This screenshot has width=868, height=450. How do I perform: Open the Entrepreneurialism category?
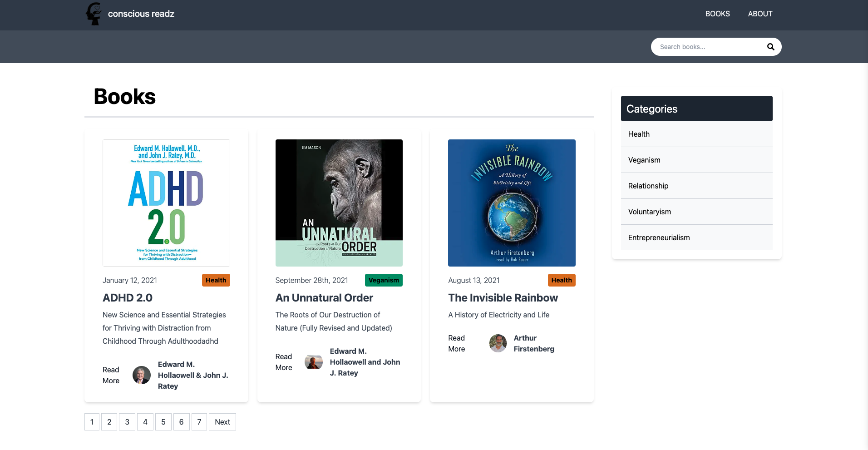pos(659,237)
